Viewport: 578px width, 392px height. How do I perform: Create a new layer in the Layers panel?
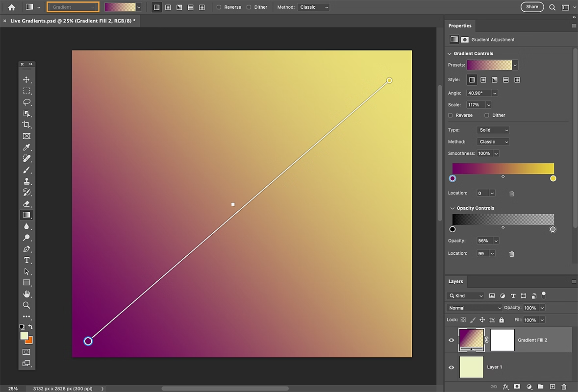click(553, 387)
